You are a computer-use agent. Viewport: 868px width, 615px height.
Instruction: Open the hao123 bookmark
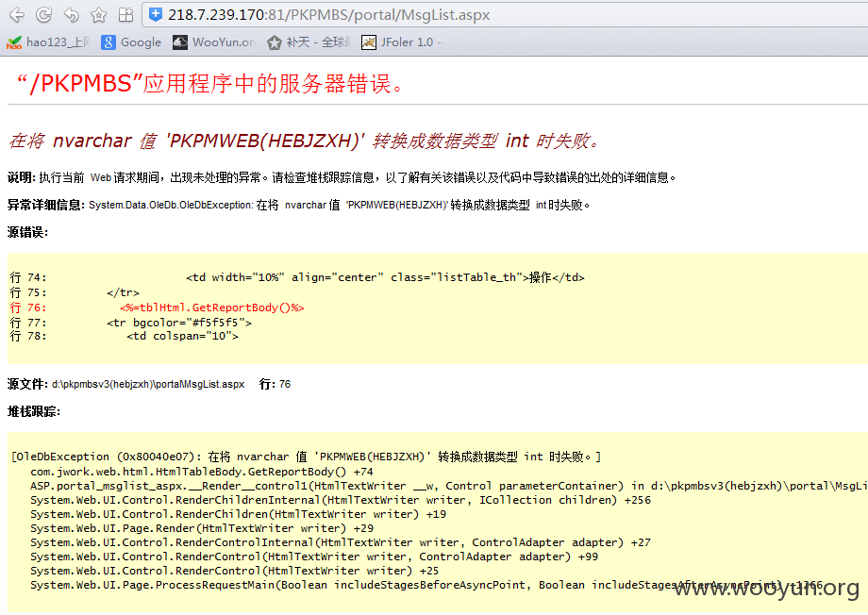pos(48,42)
